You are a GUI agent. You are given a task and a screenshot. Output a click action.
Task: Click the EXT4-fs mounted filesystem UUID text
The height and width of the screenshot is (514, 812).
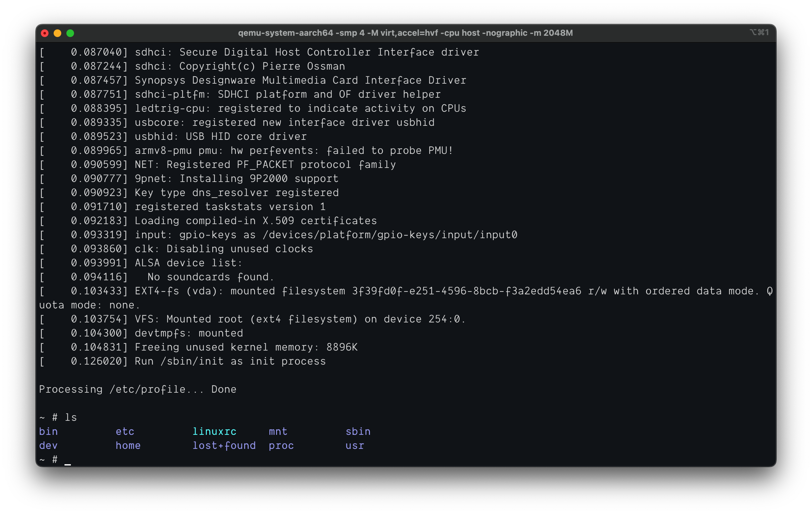coord(467,291)
